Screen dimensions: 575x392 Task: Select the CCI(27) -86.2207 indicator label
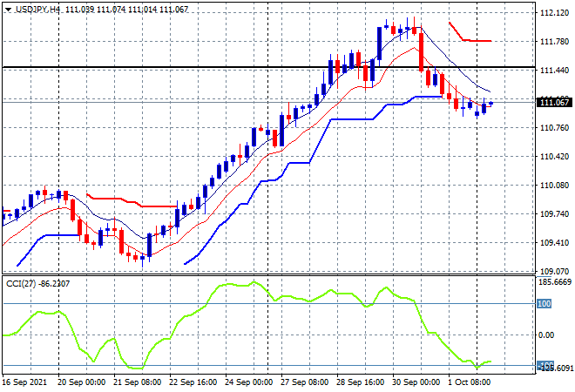pos(37,283)
